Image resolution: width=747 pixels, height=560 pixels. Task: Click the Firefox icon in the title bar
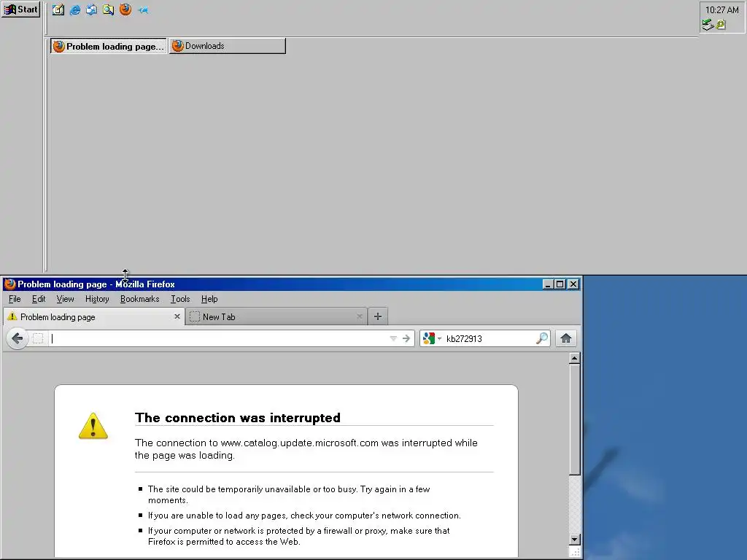point(9,284)
